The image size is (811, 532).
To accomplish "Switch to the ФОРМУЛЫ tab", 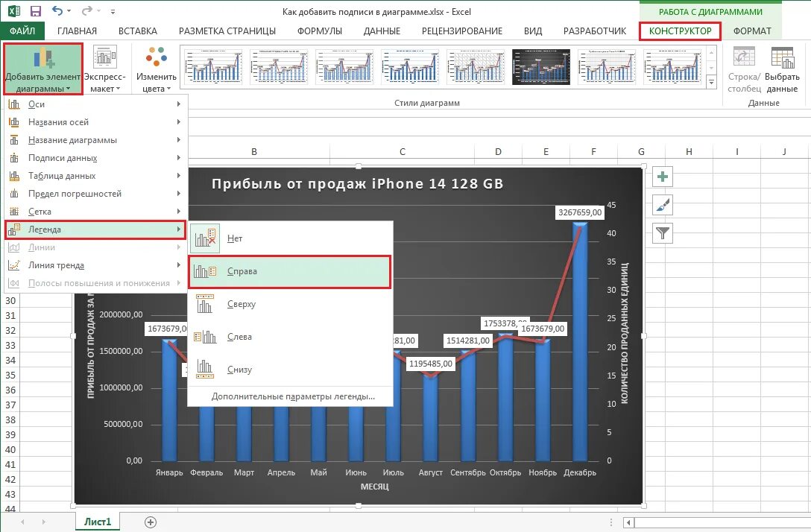I will pos(320,31).
